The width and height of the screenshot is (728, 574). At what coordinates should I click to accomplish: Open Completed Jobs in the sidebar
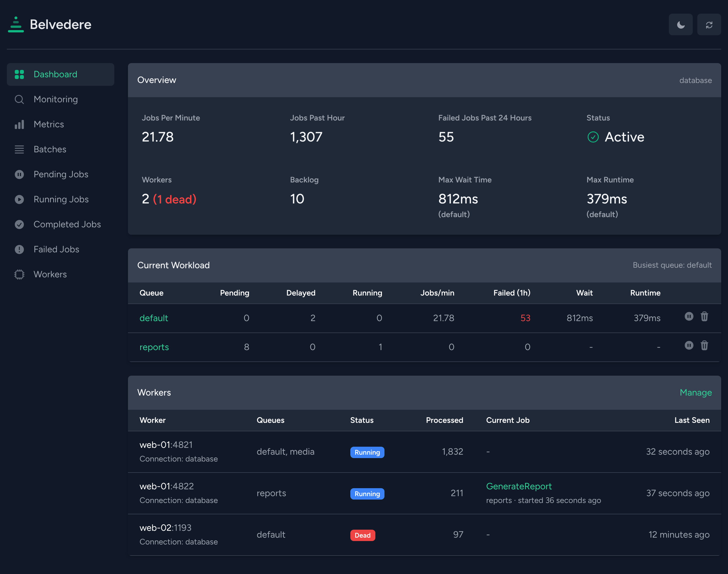tap(61, 224)
